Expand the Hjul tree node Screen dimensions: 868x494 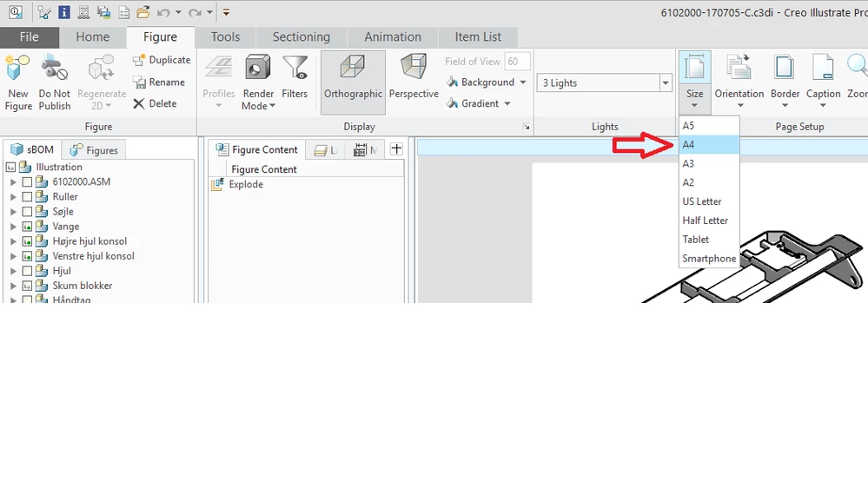point(13,271)
